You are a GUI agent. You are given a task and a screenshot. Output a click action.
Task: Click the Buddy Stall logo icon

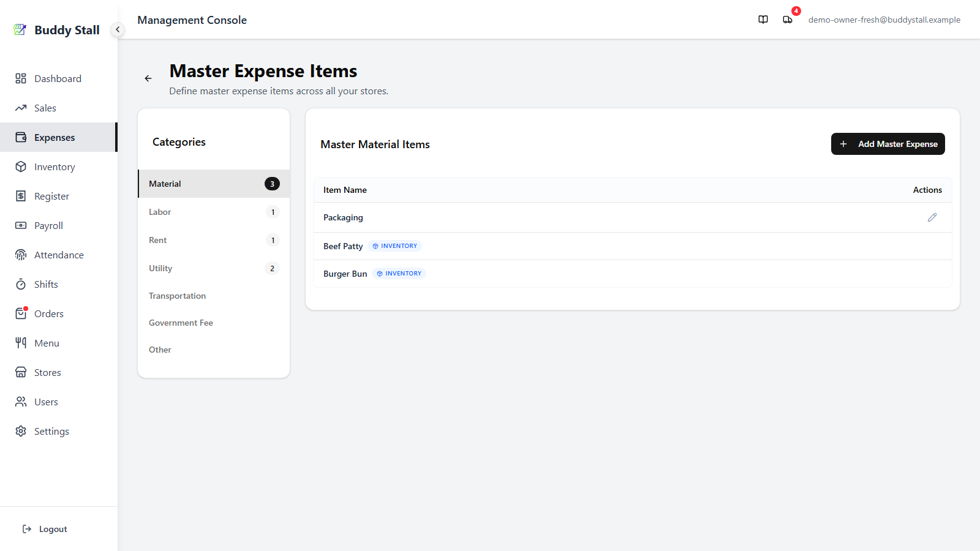[x=20, y=29]
